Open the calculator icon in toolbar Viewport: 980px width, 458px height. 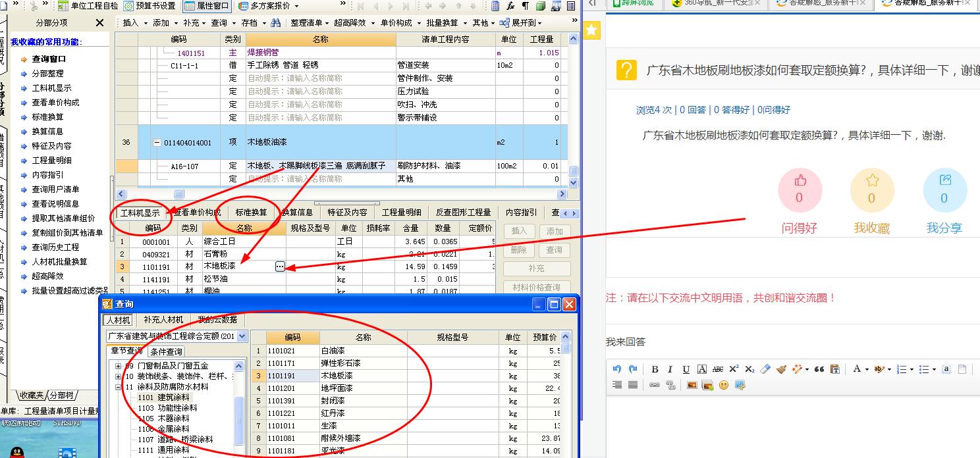495,6
